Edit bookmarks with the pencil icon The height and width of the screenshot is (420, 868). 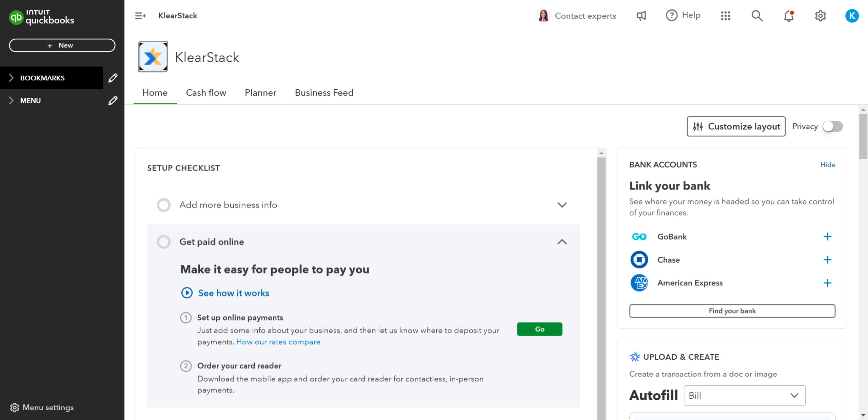pos(113,78)
